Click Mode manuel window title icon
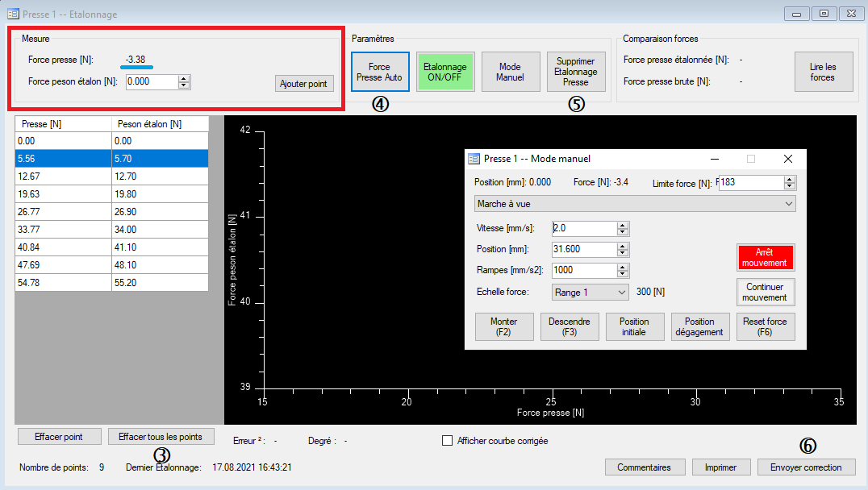 (x=474, y=159)
